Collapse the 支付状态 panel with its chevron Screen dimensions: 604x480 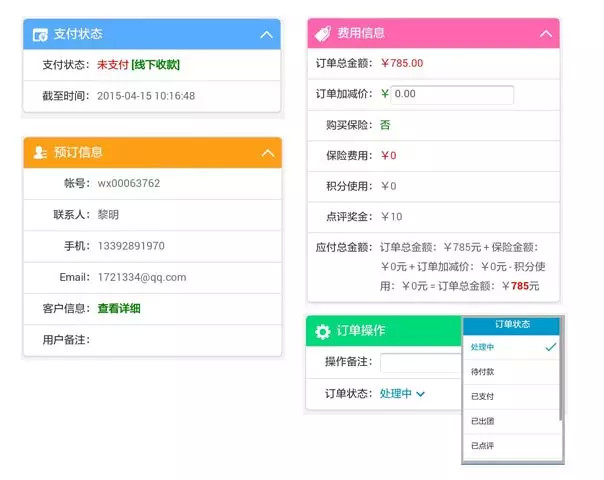(266, 34)
